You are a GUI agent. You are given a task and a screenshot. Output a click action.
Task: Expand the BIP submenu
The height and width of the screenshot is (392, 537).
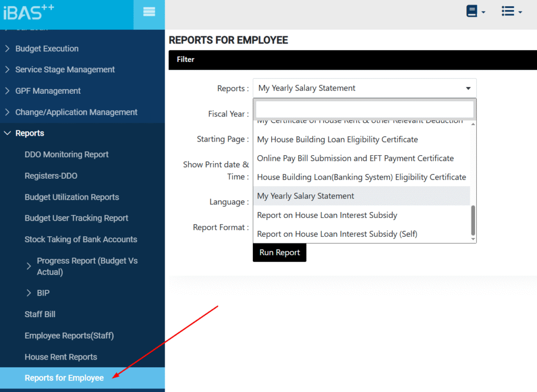click(43, 293)
